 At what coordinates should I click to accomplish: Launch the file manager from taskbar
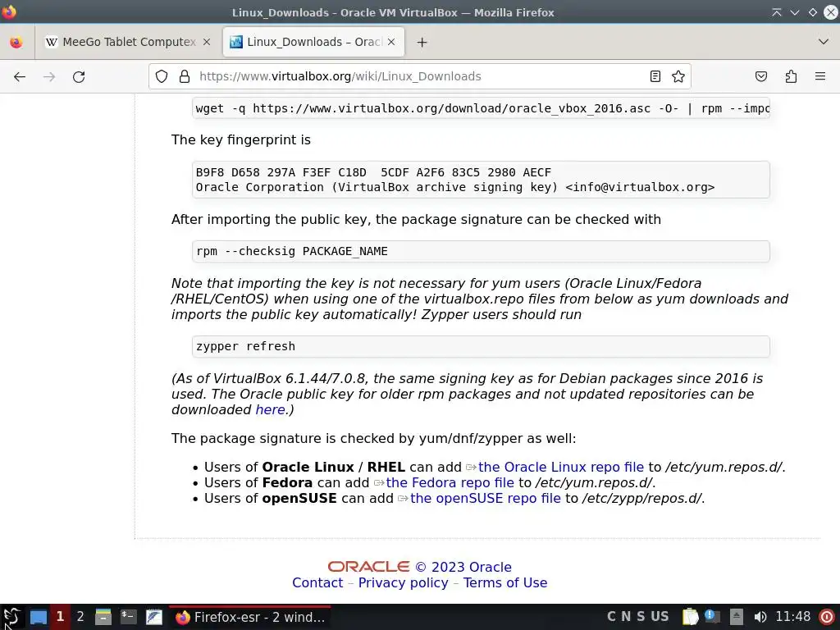pos(103,617)
